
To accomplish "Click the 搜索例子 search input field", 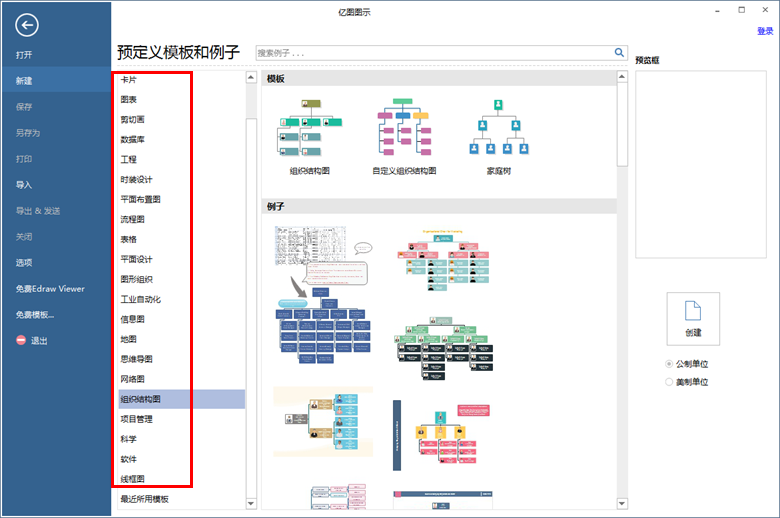I will click(434, 52).
